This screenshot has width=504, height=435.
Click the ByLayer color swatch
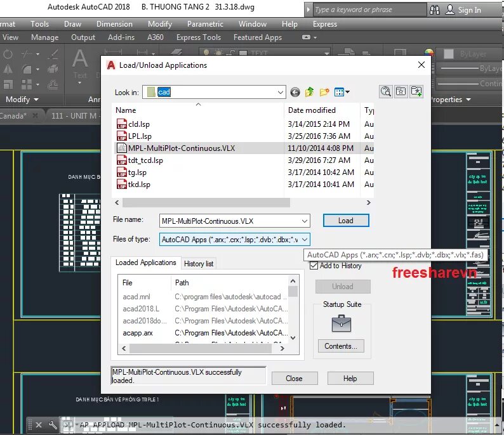[449, 54]
